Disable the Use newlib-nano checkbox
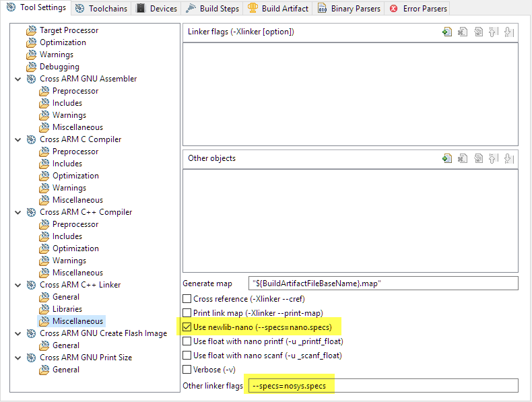 click(187, 327)
